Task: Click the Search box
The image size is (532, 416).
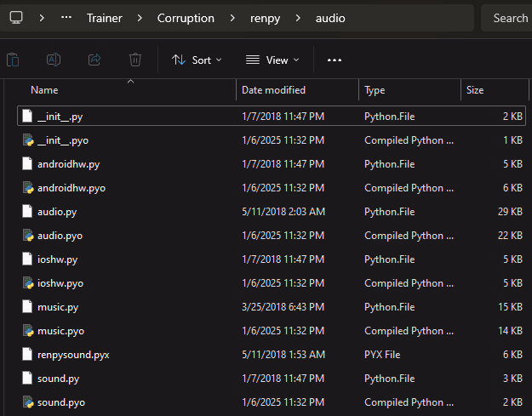Action: point(507,18)
